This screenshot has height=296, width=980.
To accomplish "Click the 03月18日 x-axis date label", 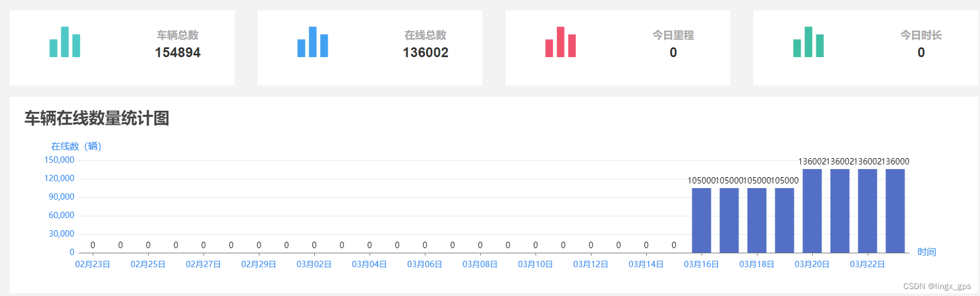I will (x=757, y=264).
